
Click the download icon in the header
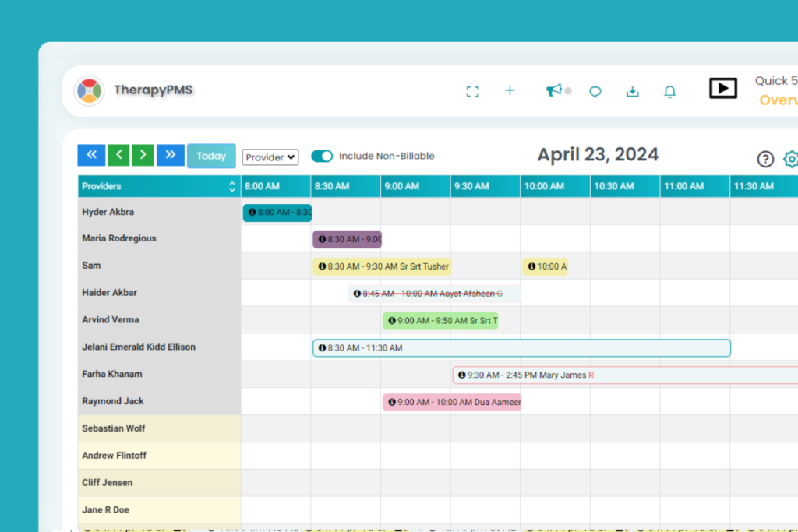(632, 91)
